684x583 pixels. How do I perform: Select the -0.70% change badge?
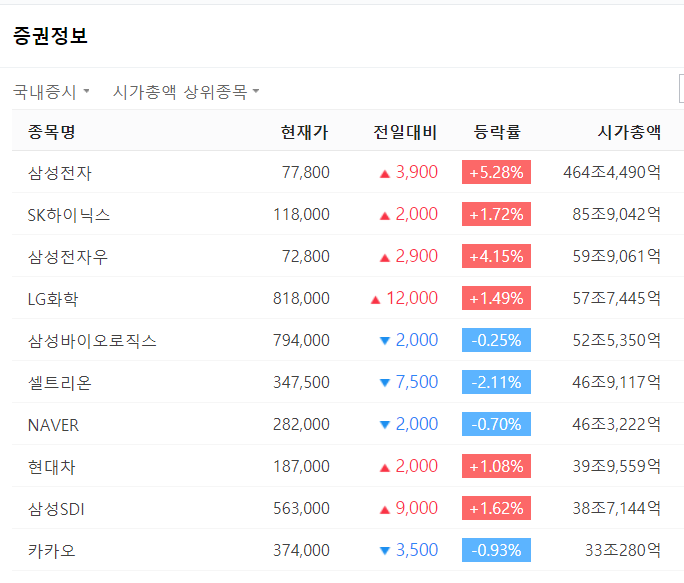[496, 424]
